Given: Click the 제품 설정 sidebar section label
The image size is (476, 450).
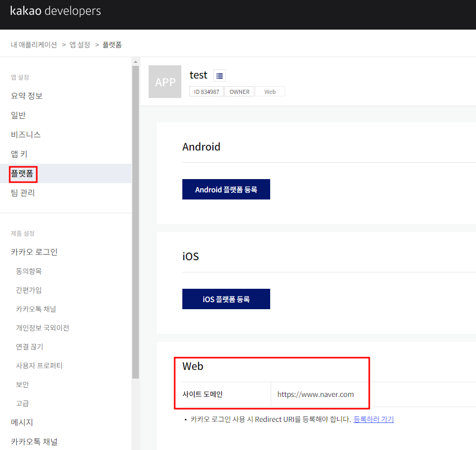Looking at the screenshot, I should click(x=23, y=234).
